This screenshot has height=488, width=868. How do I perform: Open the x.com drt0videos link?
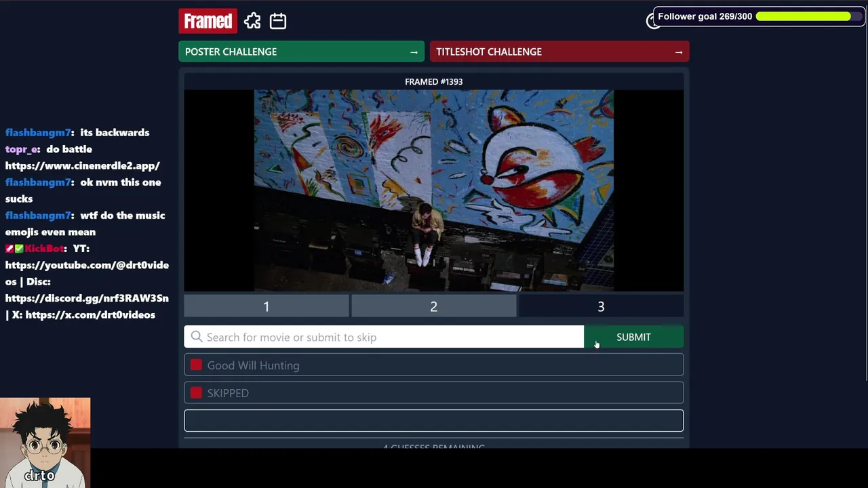point(90,314)
